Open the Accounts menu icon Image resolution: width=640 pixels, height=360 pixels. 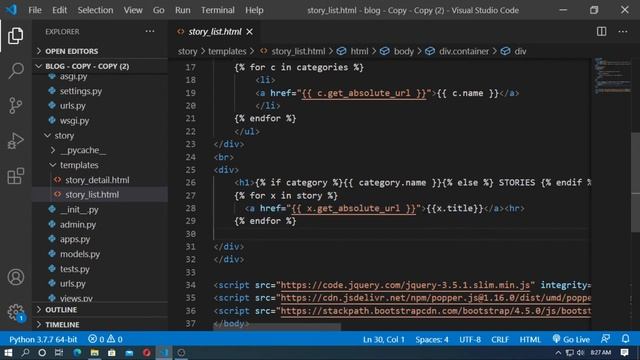tap(16, 277)
